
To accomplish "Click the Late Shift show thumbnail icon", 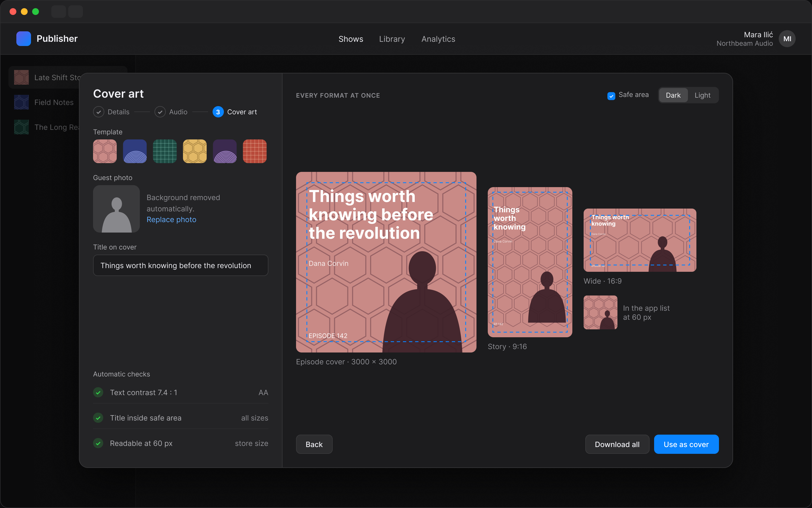I will click(21, 78).
